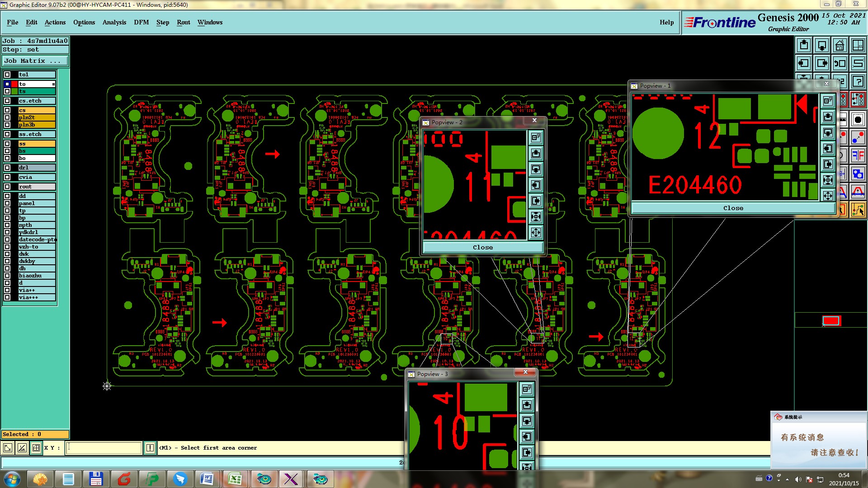Image resolution: width=868 pixels, height=488 pixels.
Task: Open Excel from the taskbar
Action: tap(235, 479)
